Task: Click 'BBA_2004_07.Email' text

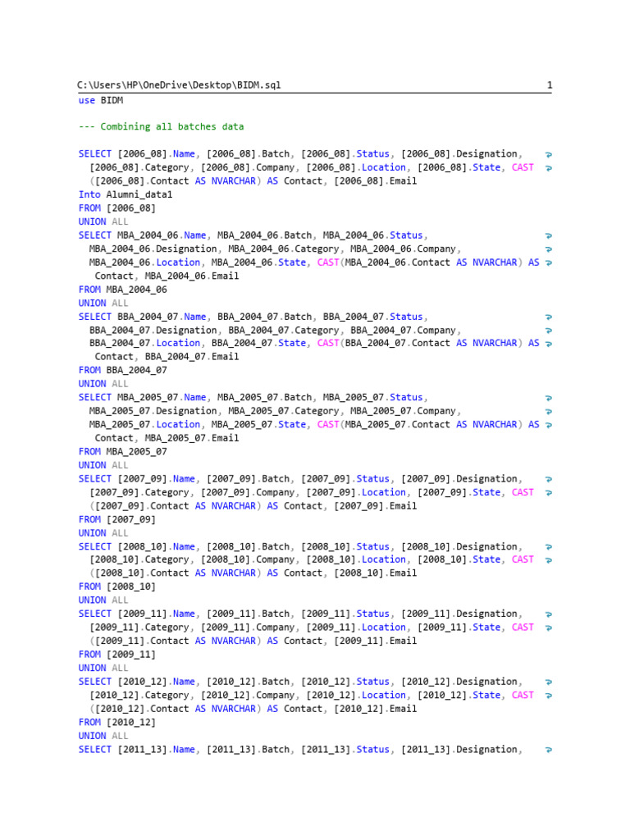Action: (x=192, y=357)
